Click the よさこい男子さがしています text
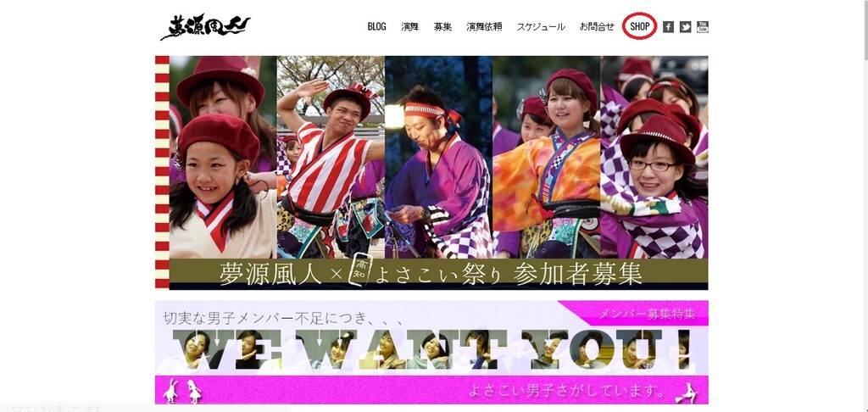Image resolution: width=868 pixels, height=412 pixels. pyautogui.click(x=565, y=391)
